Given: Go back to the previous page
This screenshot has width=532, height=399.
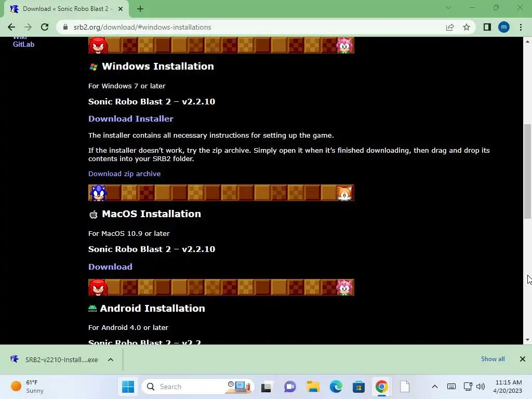Looking at the screenshot, I should coord(11,27).
